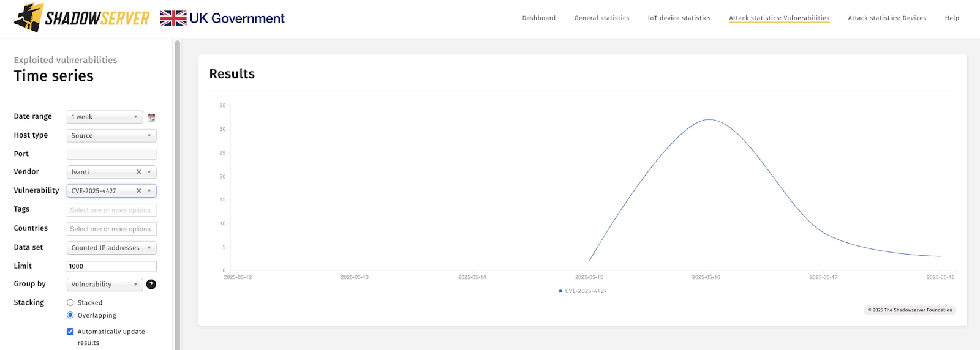Click the Group by help icon
Screen dimensions: 980x350
pos(151,285)
